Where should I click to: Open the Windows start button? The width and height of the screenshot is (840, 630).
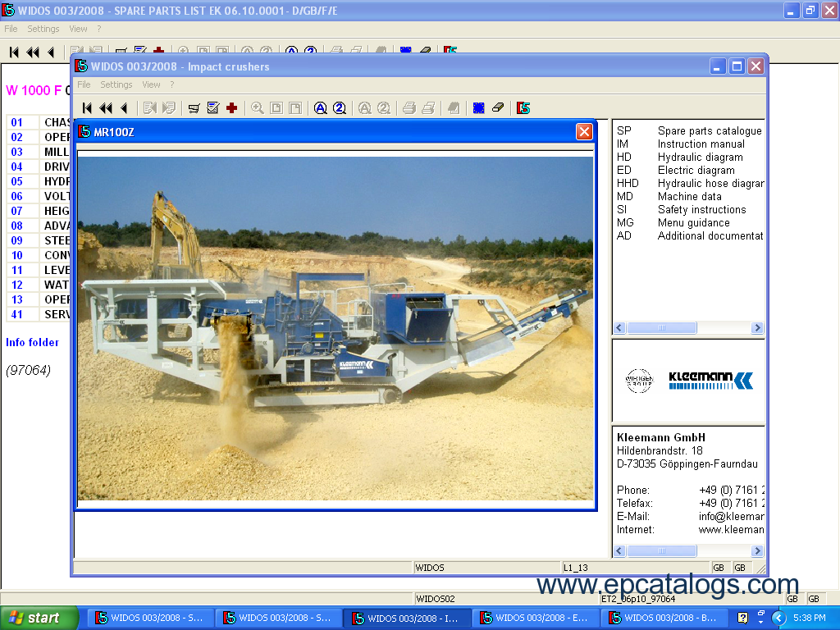[x=39, y=618]
